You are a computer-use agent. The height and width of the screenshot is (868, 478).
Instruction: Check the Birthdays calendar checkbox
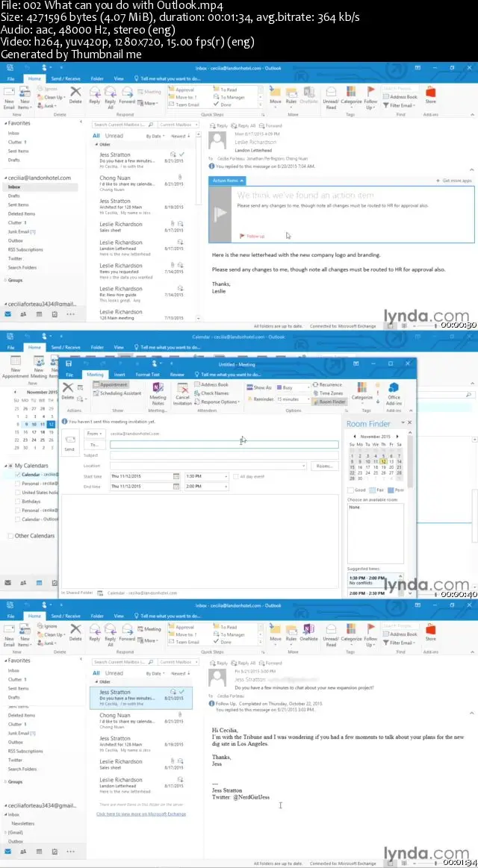(18, 501)
